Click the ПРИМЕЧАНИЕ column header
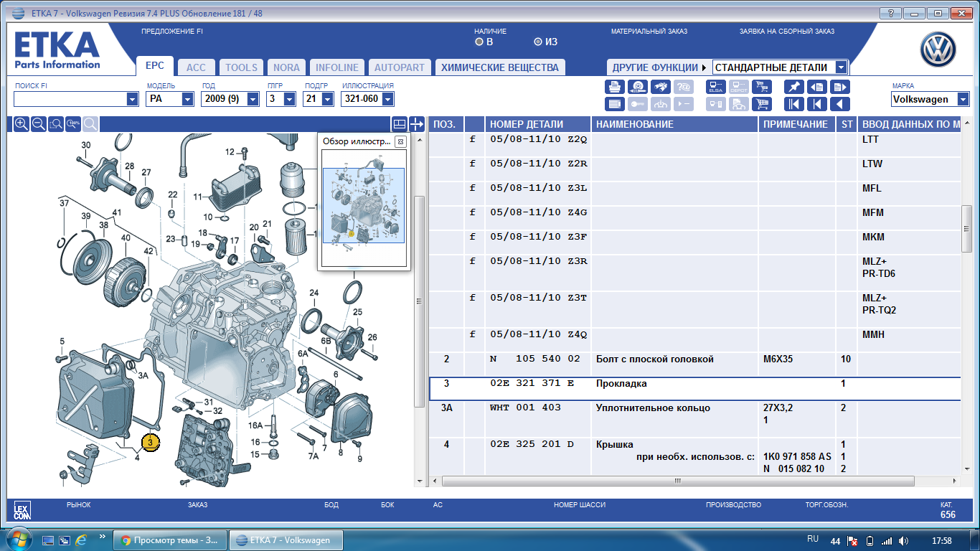This screenshot has width=980, height=551. pos(798,124)
